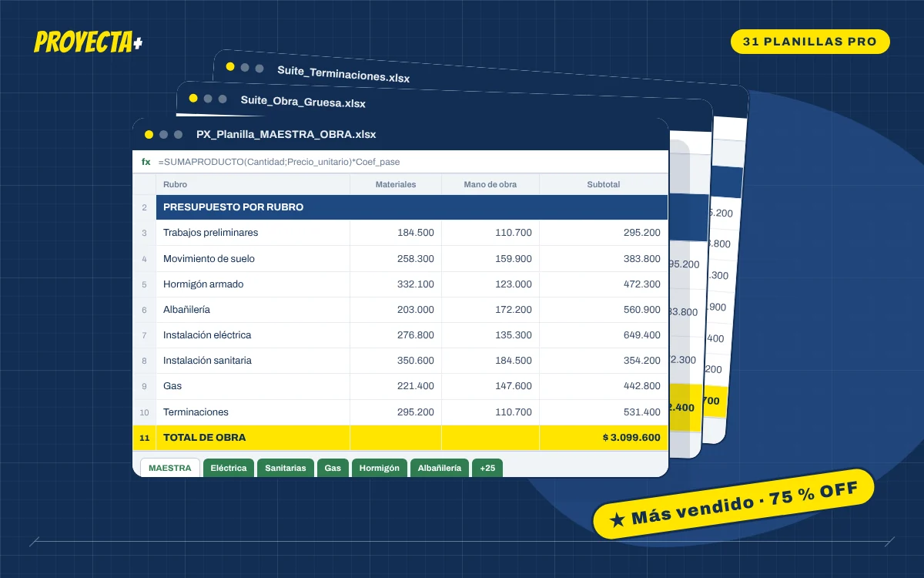The height and width of the screenshot is (578, 924).
Task: Click the yellow dot on PX_Planilla_MAESTRA_OBRA window
Action: coord(149,134)
